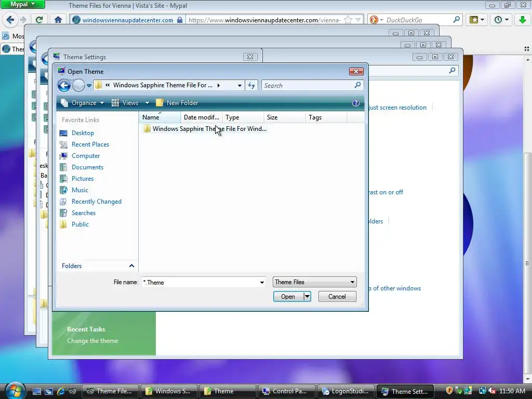Click the search magnifier in Open Theme dialog
The image size is (532, 399).
357,85
